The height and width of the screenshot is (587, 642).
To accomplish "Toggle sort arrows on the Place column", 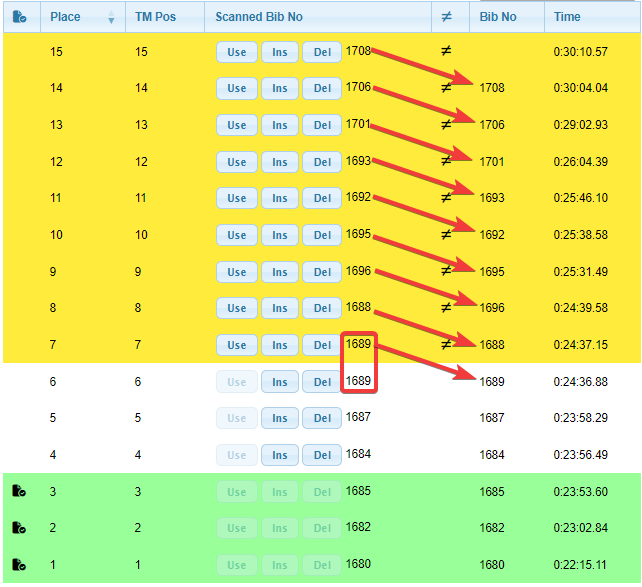I will (111, 18).
